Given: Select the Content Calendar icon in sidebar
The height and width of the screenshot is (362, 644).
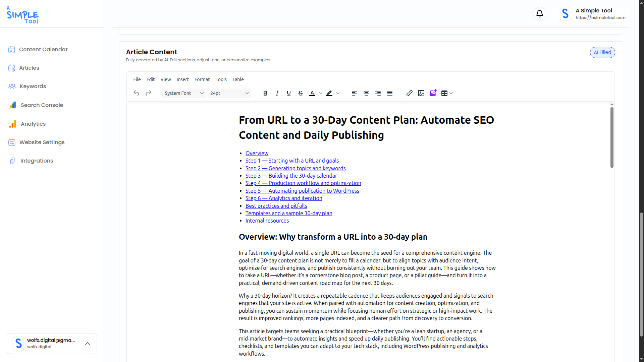Looking at the screenshot, I should [x=12, y=49].
